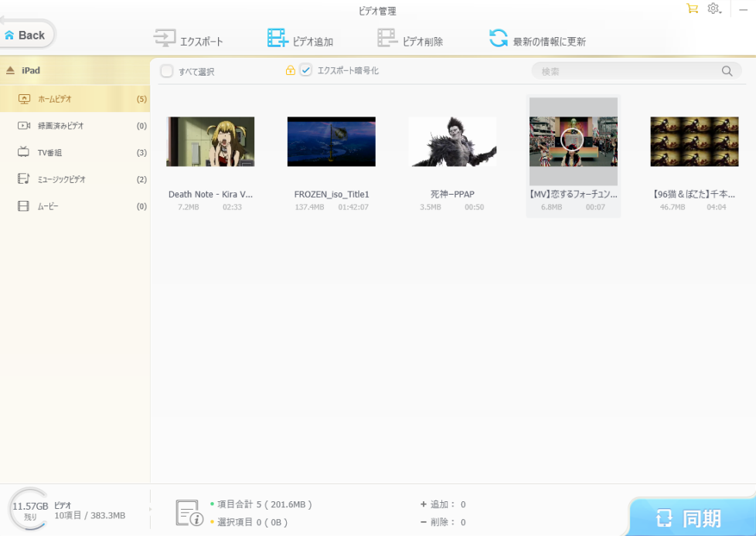756x536 pixels.
Task: Click the export encryption lock icon
Action: [290, 70]
